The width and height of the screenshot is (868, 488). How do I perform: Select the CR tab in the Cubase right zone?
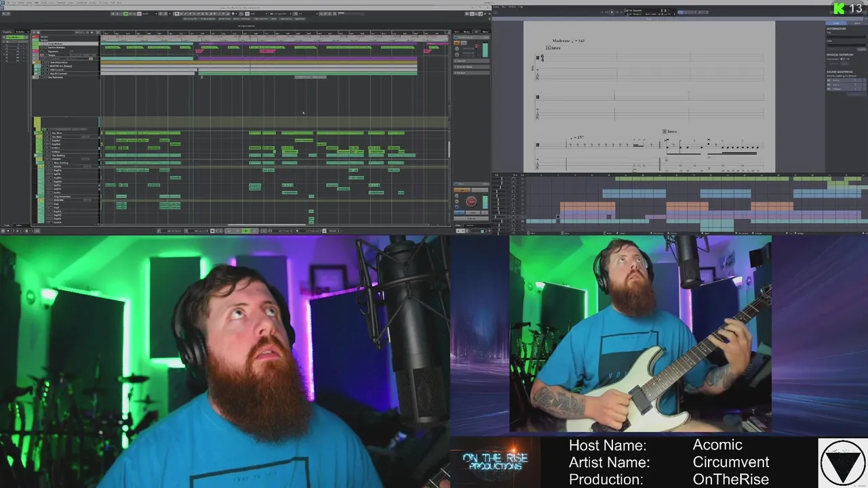(476, 32)
